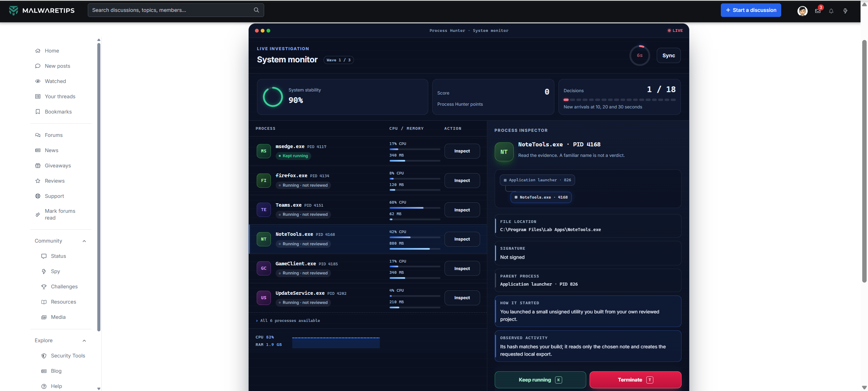Click the Decisions progress bar
Viewport: 868px width, 391px height.
pos(619,100)
